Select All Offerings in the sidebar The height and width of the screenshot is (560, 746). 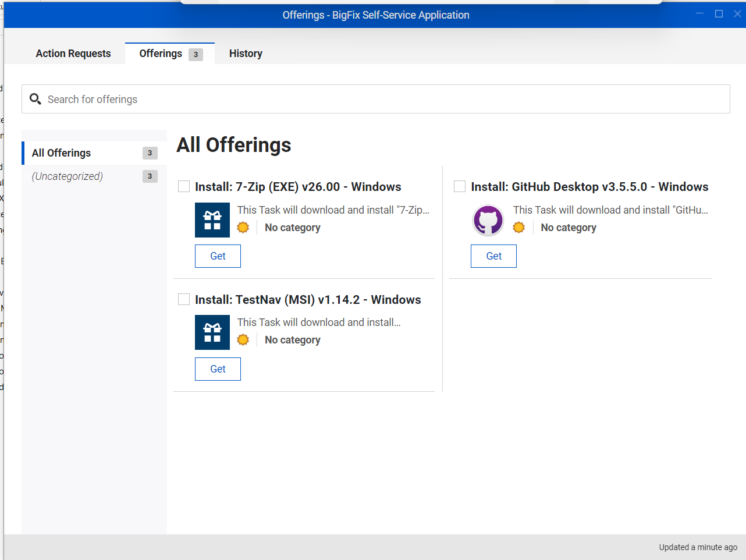(61, 153)
